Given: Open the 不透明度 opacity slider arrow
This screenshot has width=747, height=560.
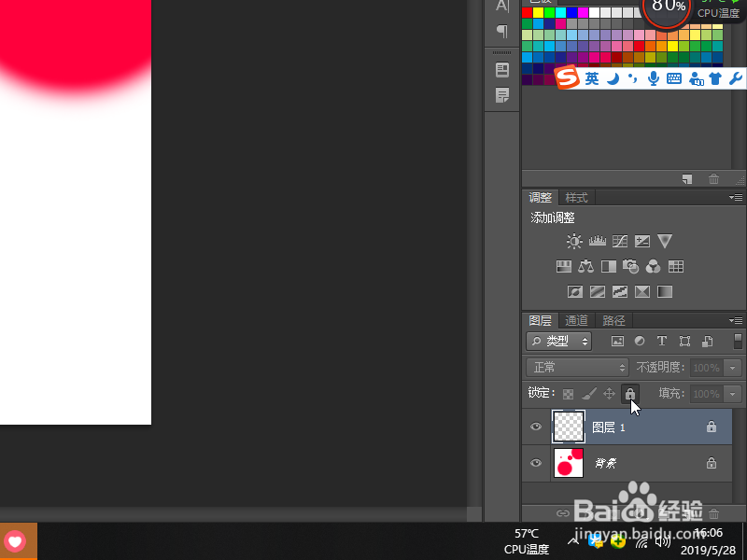Looking at the screenshot, I should (x=733, y=368).
